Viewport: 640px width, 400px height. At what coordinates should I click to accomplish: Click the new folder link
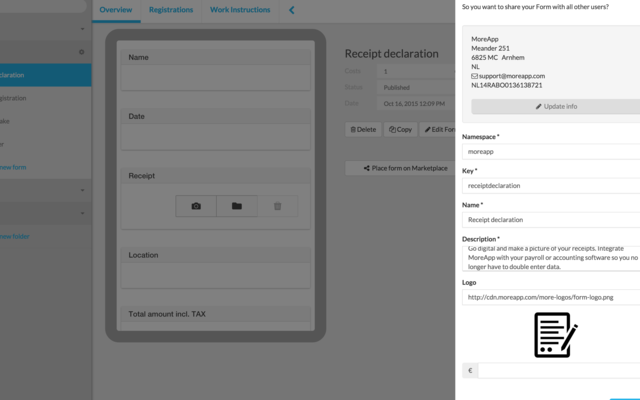point(15,236)
